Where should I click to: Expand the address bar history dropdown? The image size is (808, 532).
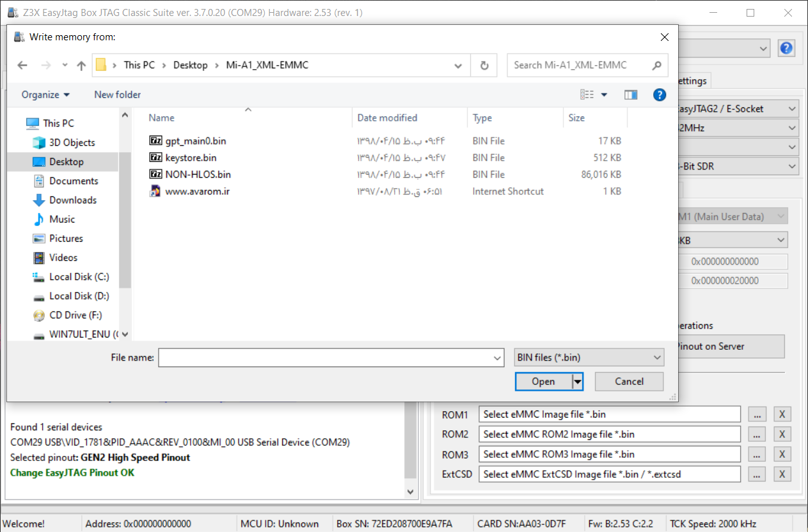coord(458,65)
